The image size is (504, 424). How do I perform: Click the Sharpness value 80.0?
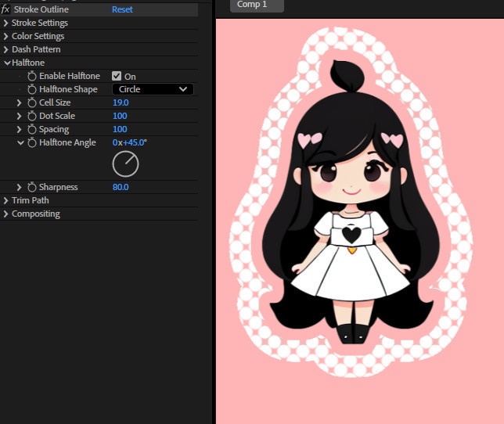tap(121, 187)
